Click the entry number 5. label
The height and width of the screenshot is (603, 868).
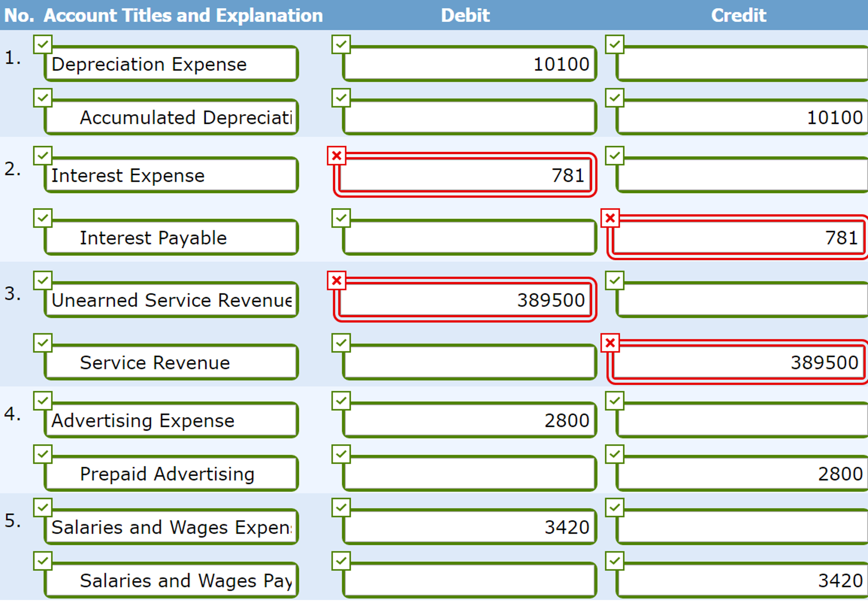(x=13, y=521)
